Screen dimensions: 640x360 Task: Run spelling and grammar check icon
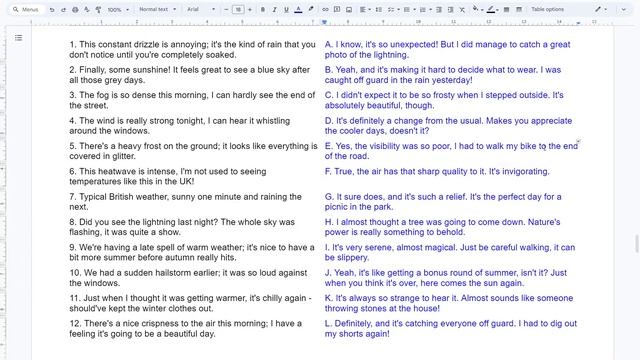click(87, 9)
